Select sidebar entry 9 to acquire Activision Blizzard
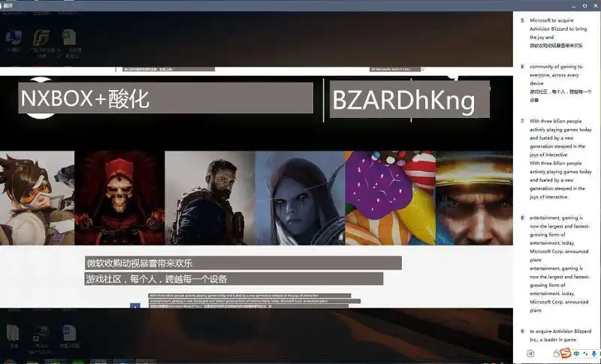Screen dimensions: 601x364 (555, 335)
